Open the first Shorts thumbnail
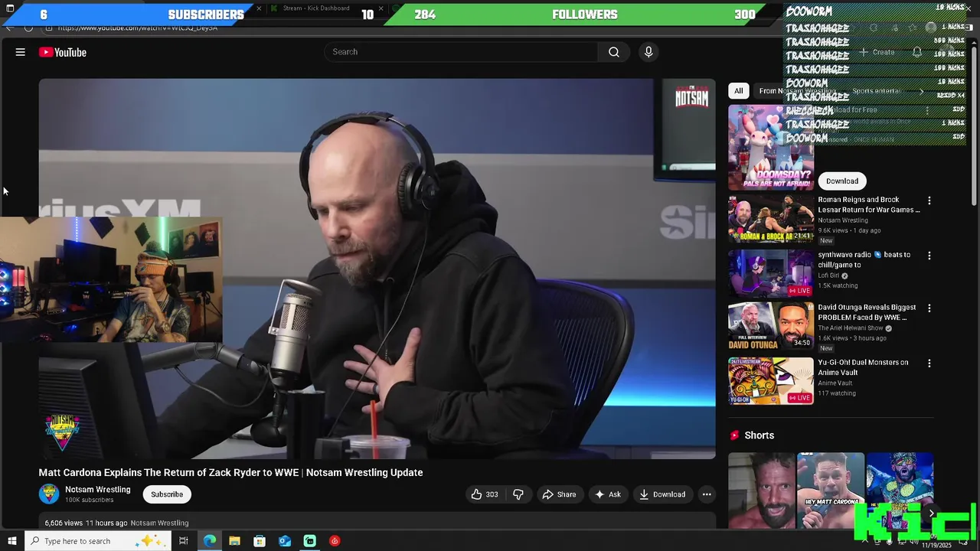 (762, 491)
